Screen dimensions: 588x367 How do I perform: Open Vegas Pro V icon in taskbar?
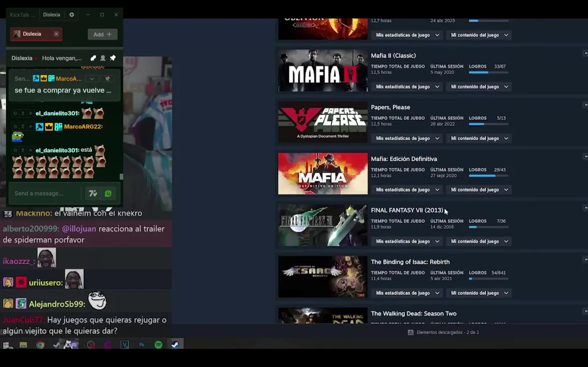tap(124, 345)
